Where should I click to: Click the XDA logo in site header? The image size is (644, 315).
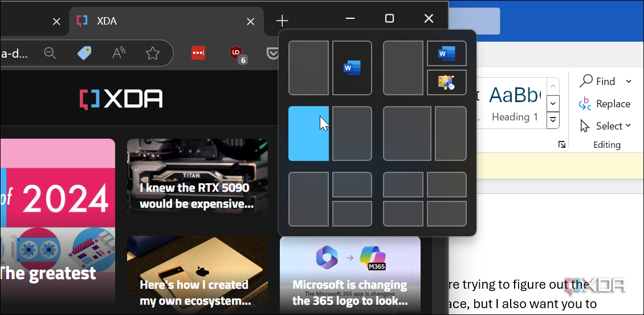pyautogui.click(x=121, y=99)
